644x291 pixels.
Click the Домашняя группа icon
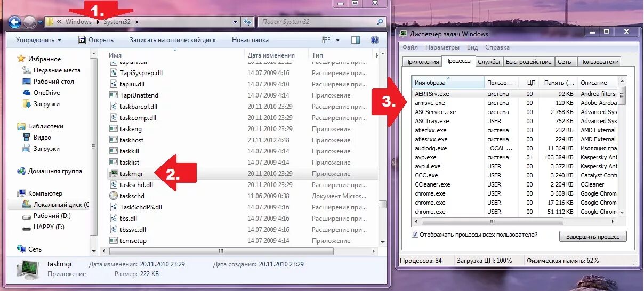(x=21, y=171)
